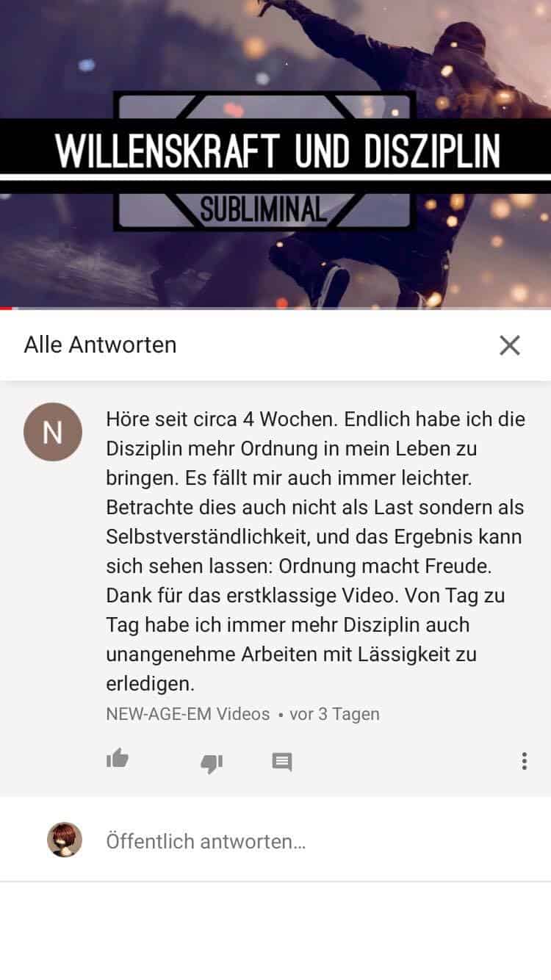The image size is (551, 980).
Task: Select the Alle Antworten header title
Action: [x=101, y=345]
